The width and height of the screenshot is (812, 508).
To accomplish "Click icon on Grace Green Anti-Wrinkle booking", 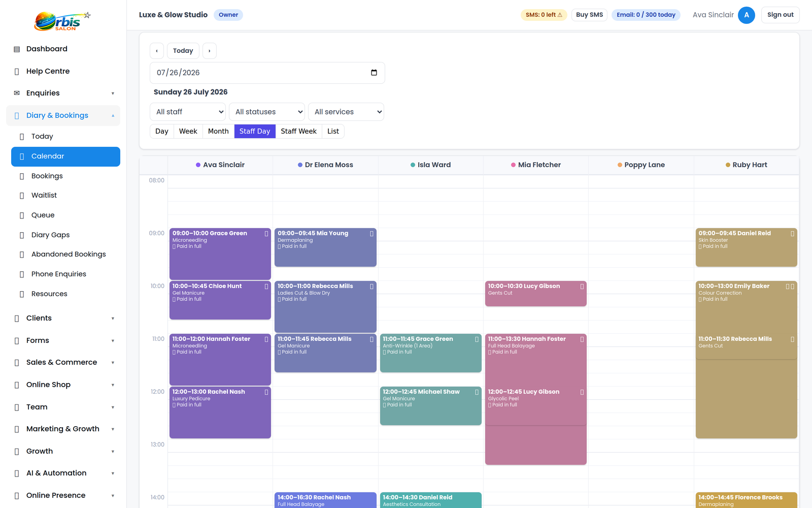I will coord(477,339).
